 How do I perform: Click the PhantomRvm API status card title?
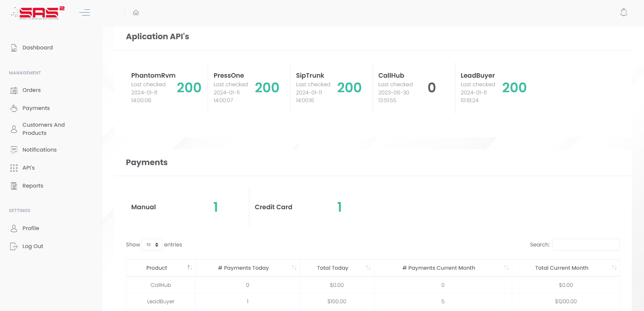153,76
